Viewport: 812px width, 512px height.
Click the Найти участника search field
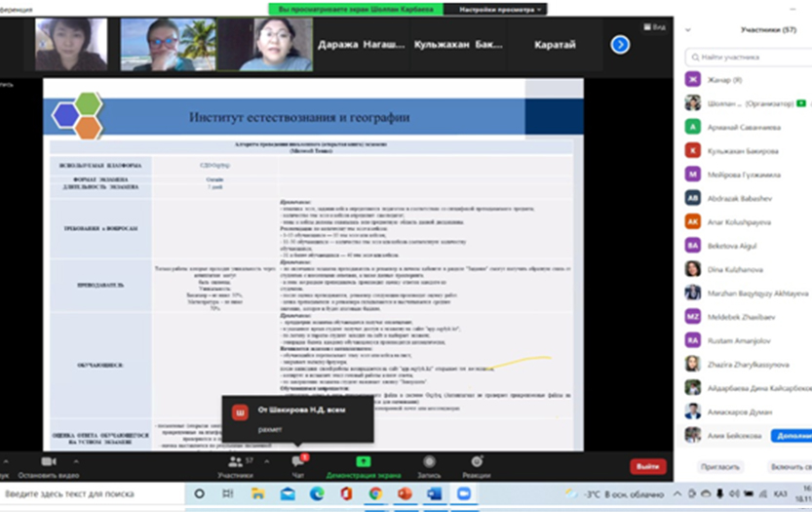click(751, 57)
